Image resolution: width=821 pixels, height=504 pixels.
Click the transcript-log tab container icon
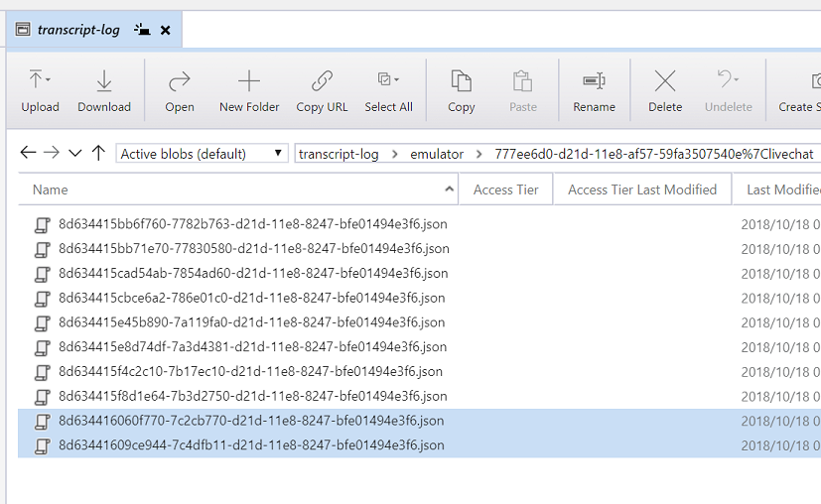[23, 29]
